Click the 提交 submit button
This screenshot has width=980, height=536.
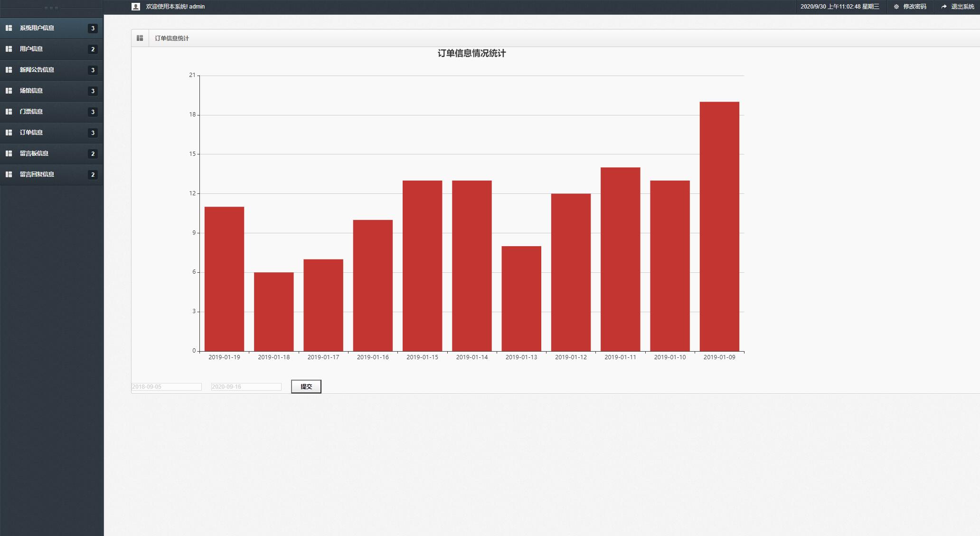(306, 386)
